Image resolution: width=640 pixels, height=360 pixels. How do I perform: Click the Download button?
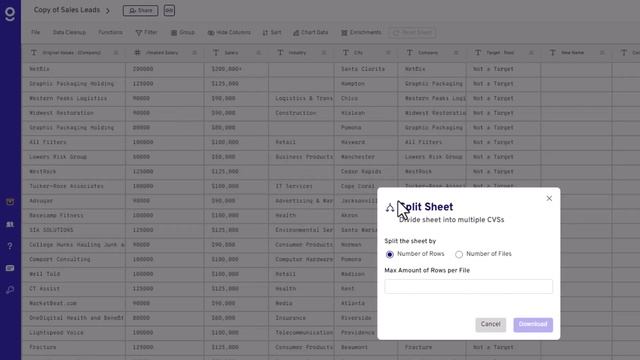point(533,324)
